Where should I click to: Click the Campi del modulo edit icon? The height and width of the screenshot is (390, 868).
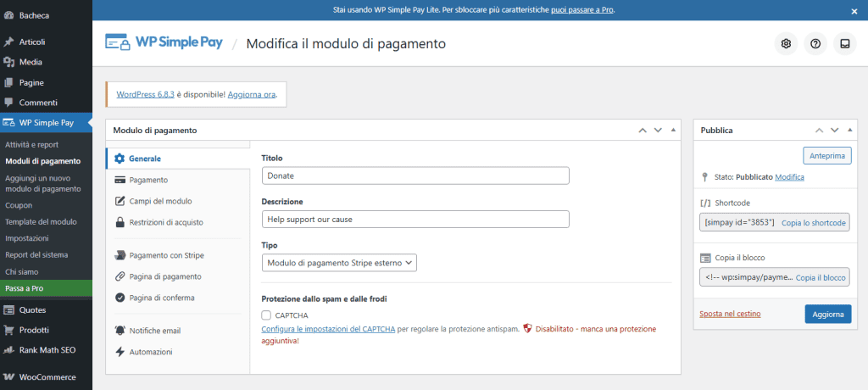click(x=119, y=201)
